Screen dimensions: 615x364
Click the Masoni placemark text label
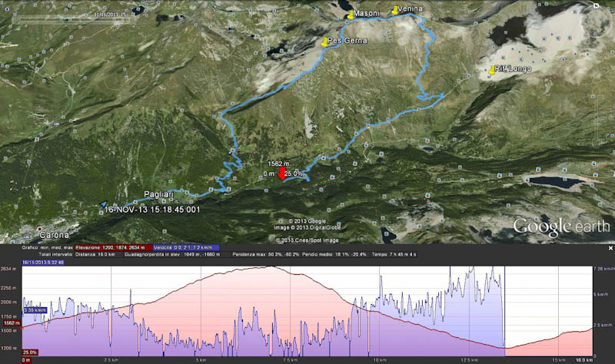[367, 13]
